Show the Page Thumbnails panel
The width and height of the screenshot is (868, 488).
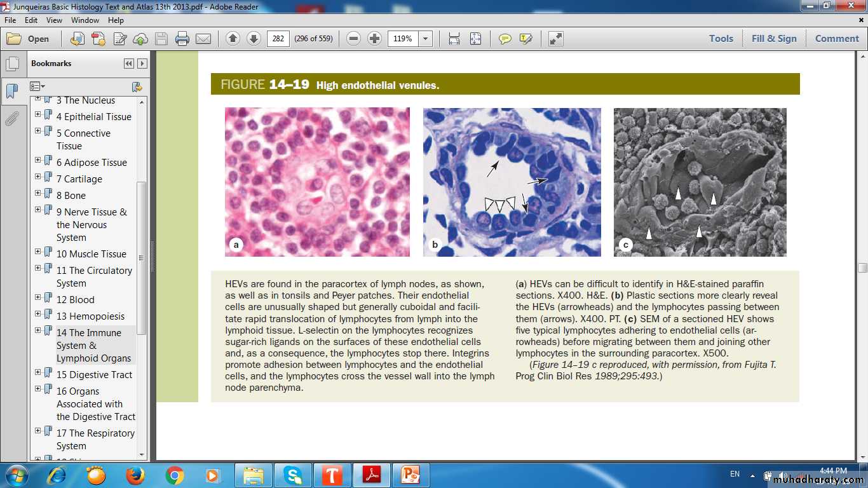(x=11, y=64)
